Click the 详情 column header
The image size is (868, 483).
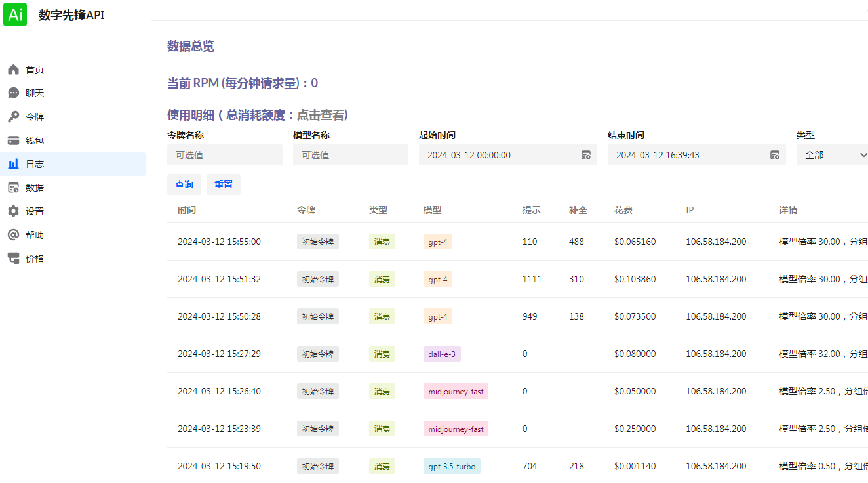789,210
